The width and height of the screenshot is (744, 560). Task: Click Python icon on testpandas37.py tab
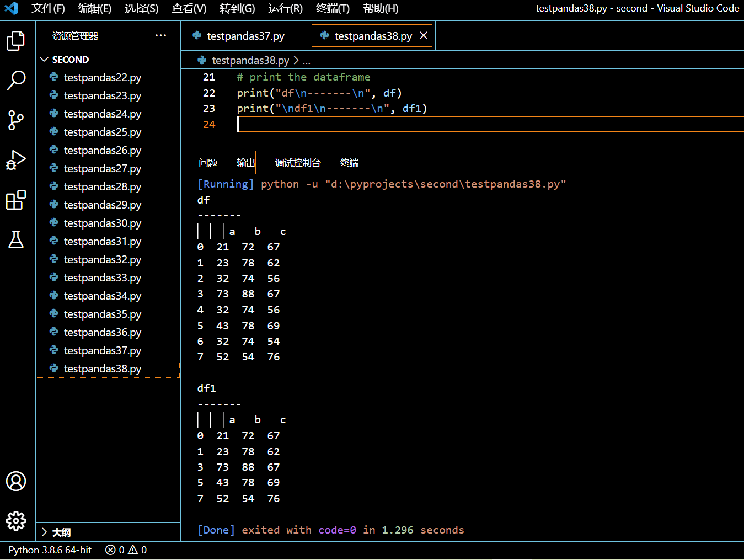(x=197, y=35)
